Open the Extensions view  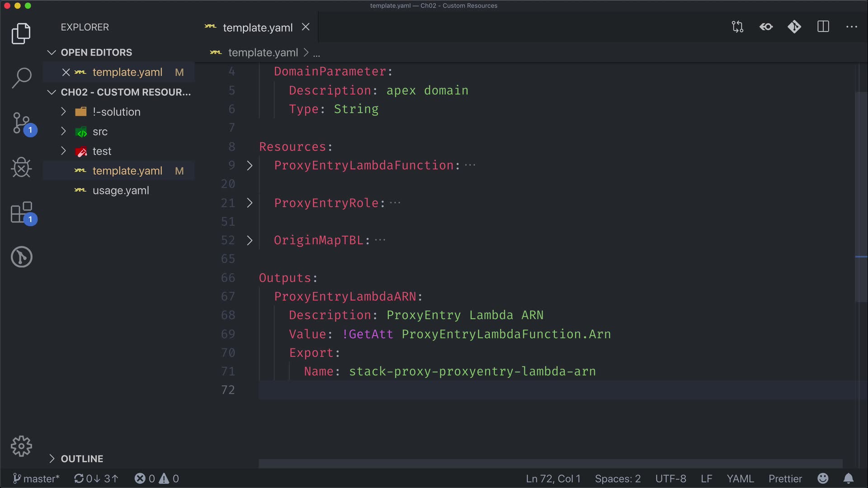(21, 212)
